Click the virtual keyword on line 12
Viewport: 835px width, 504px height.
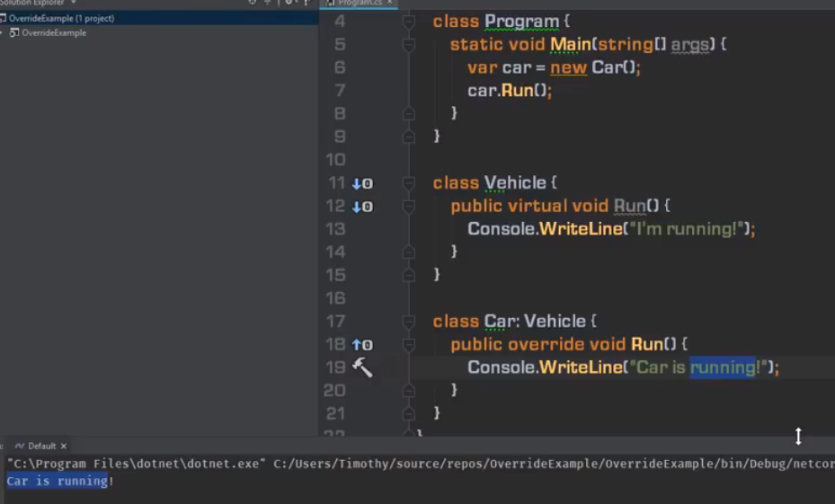pyautogui.click(x=537, y=207)
